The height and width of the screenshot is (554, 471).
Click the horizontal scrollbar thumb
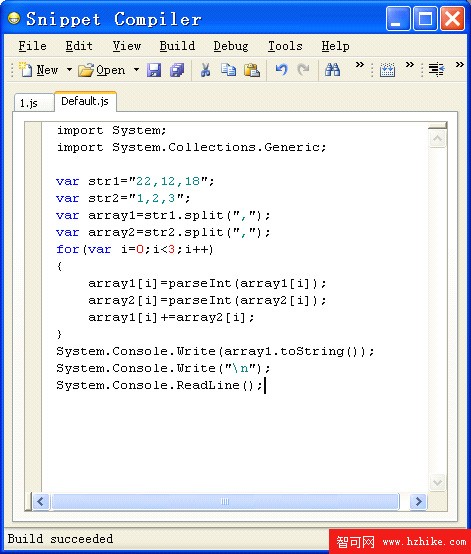tap(225, 501)
